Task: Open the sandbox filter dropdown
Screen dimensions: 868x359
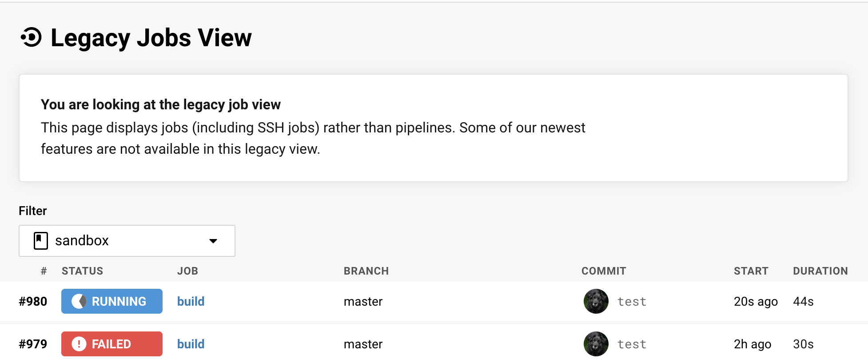Action: click(127, 241)
